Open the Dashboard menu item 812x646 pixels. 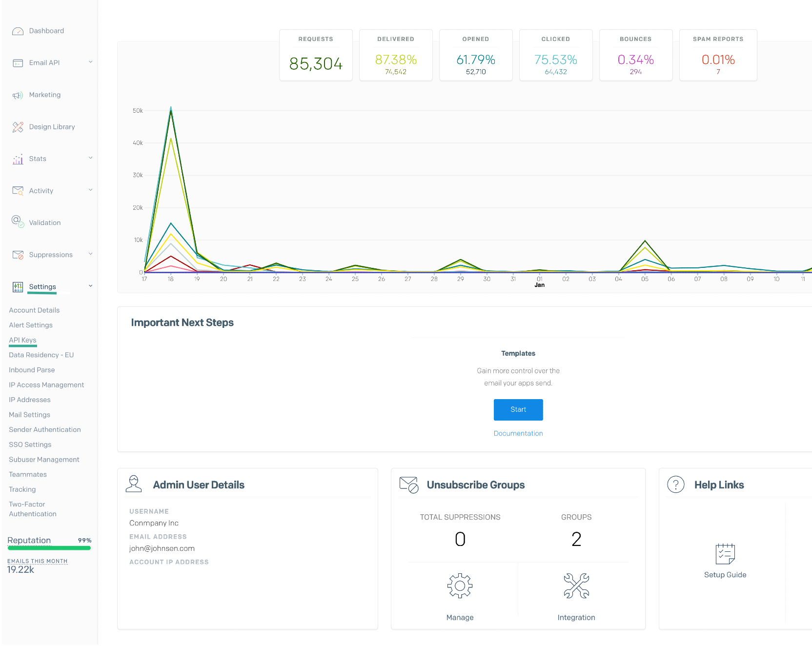(x=46, y=31)
